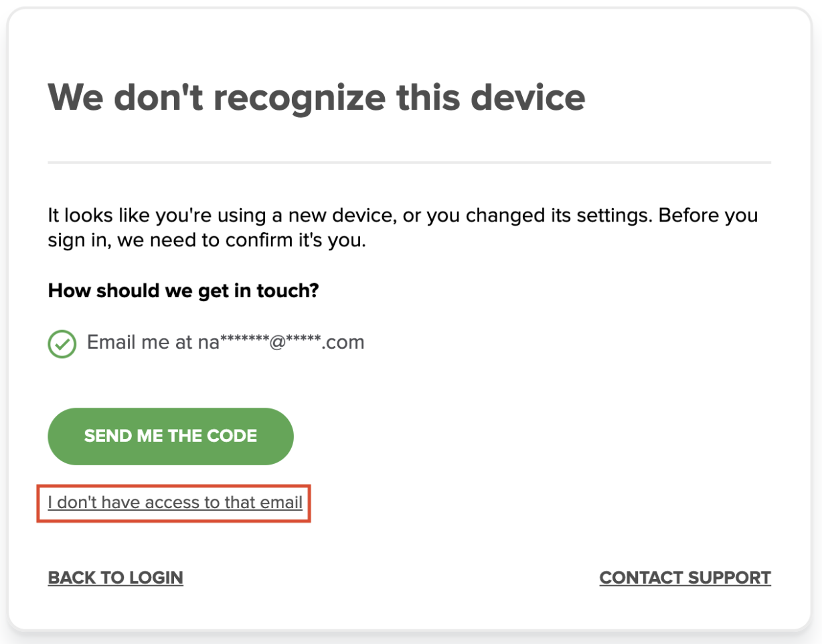This screenshot has height=644, width=822.
Task: Click the new device explanation paragraph
Action: pyautogui.click(x=403, y=228)
